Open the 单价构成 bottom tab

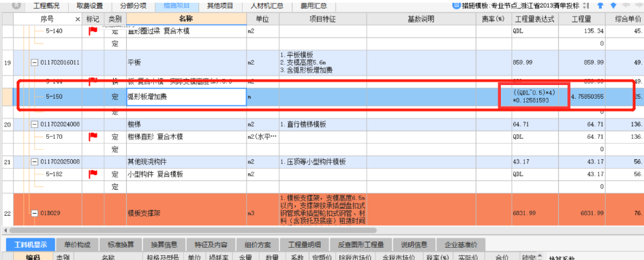78,244
